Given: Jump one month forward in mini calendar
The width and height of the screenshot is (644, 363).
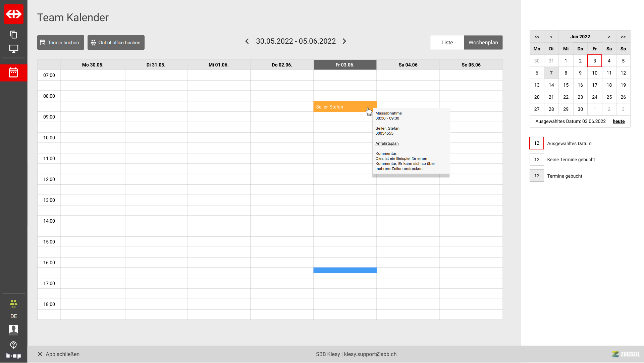Looking at the screenshot, I should click(x=609, y=37).
